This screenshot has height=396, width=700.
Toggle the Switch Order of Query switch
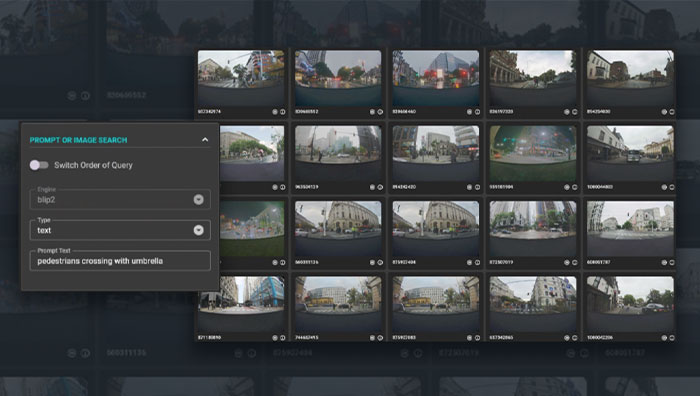[x=39, y=165]
